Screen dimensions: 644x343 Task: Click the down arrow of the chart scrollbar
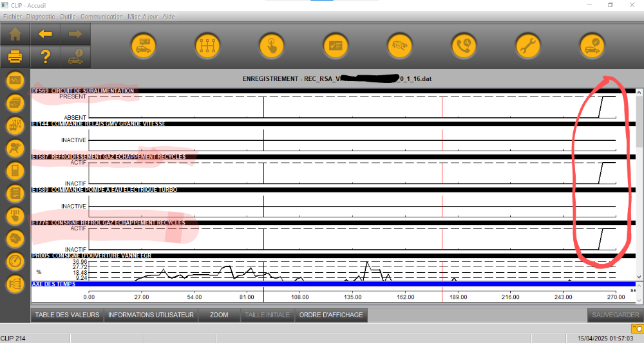click(639, 277)
